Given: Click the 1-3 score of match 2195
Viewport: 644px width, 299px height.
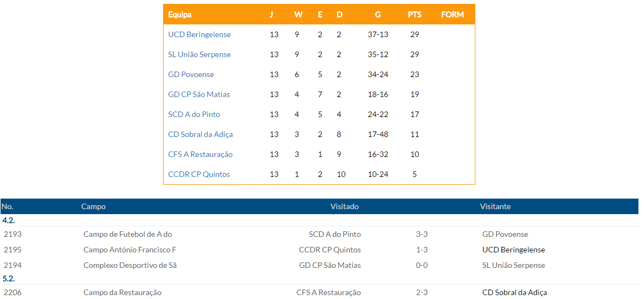Looking at the screenshot, I should (x=422, y=250).
